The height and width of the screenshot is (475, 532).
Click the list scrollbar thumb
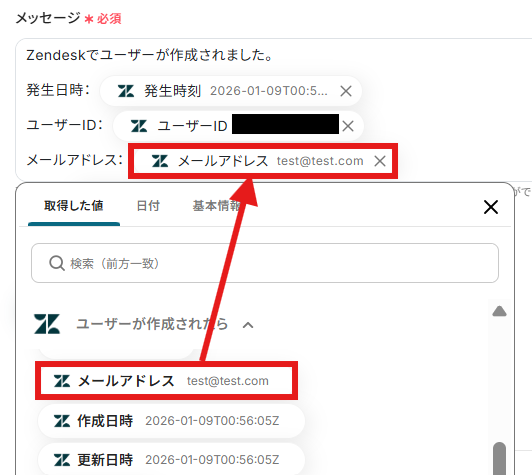(499, 458)
